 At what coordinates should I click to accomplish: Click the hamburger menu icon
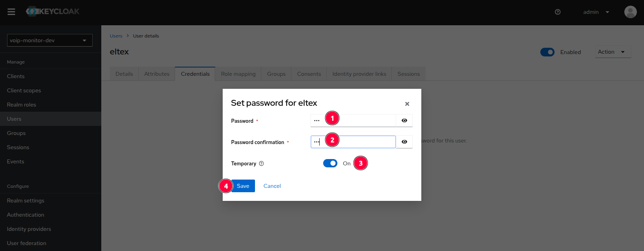pos(11,12)
